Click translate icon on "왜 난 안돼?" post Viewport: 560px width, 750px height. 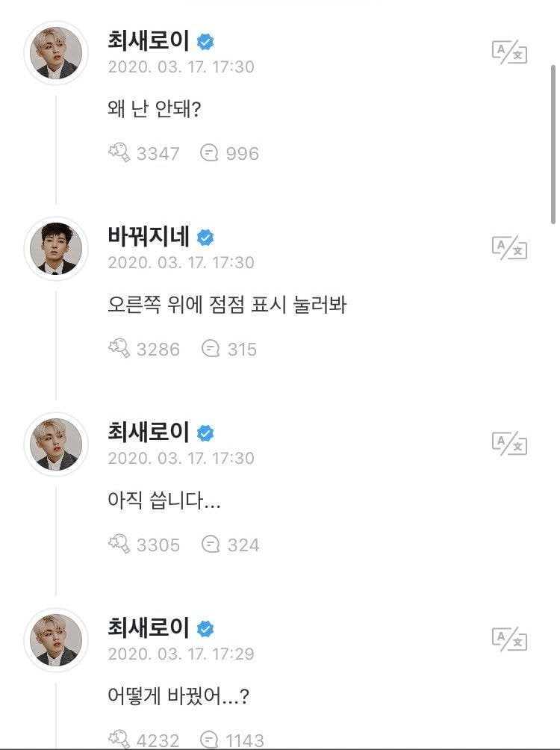(x=509, y=52)
